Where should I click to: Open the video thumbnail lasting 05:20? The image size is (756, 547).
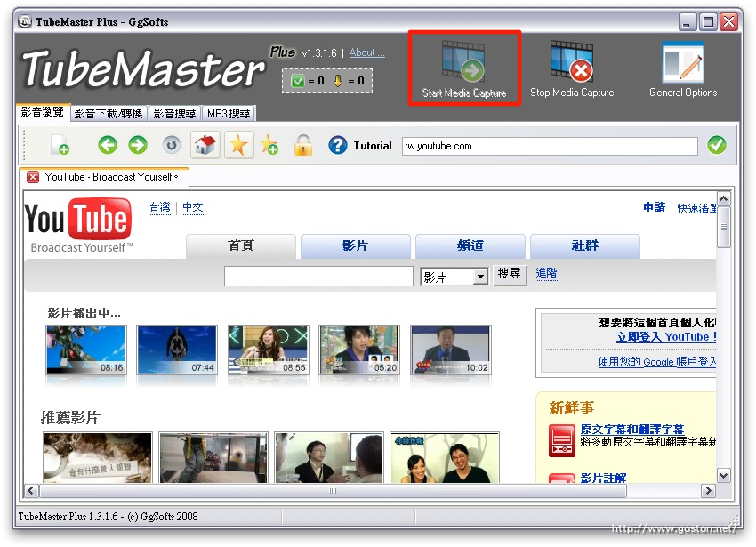point(359,350)
